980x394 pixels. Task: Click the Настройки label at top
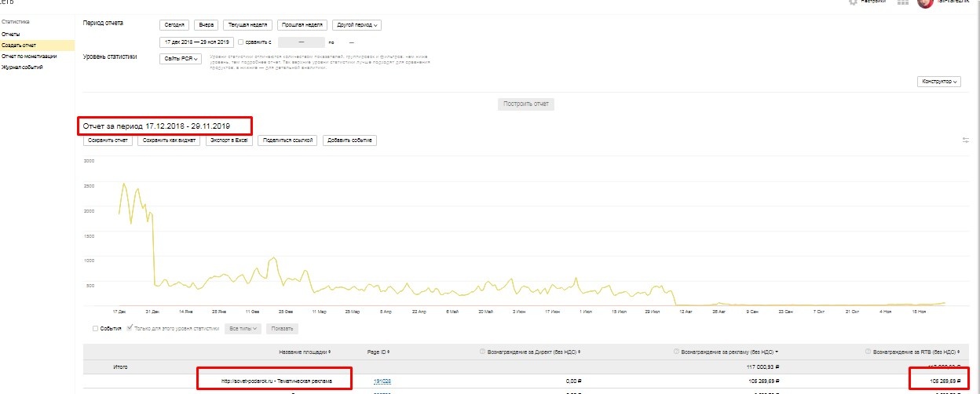pos(873,2)
